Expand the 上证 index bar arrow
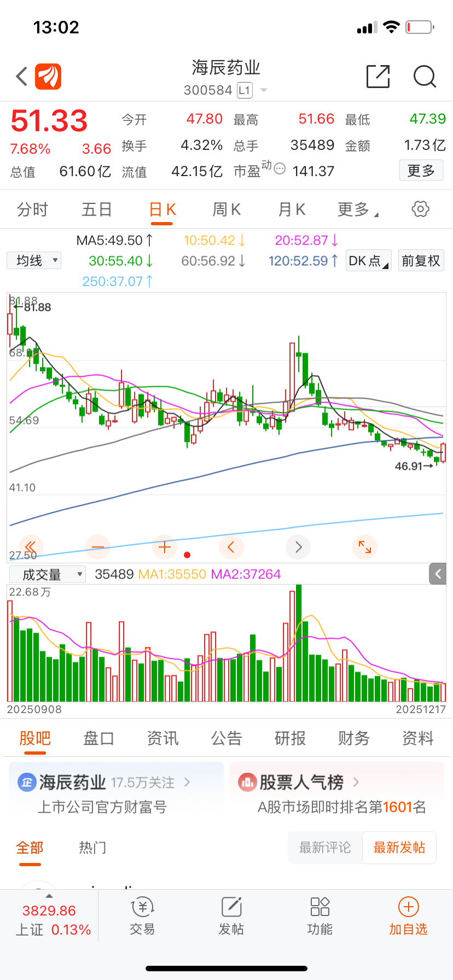453x980 pixels. (x=49, y=896)
